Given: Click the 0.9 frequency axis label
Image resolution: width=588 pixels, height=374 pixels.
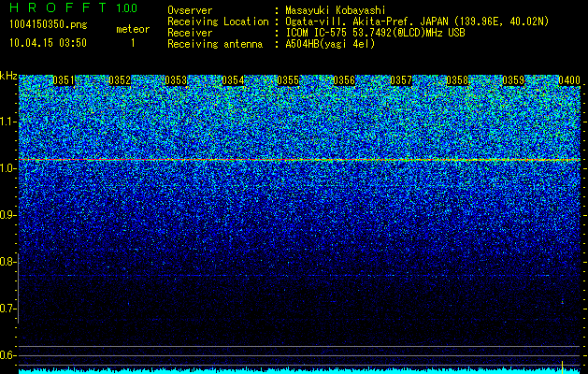Looking at the screenshot, I should [7, 215].
